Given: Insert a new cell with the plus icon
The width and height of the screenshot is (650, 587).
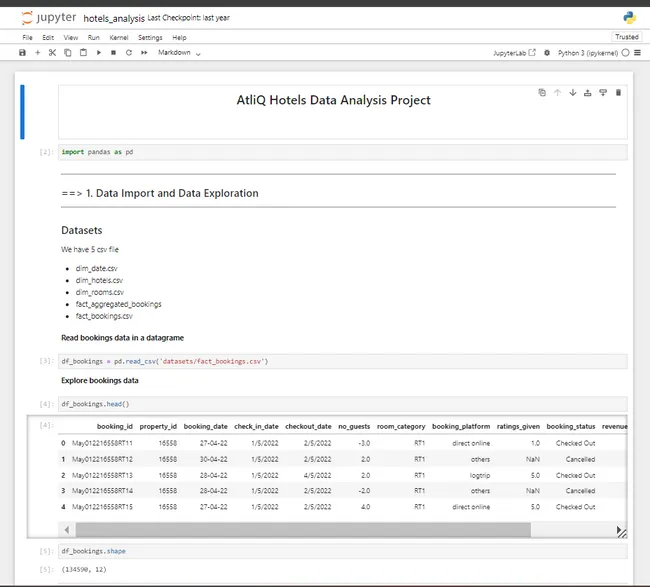Looking at the screenshot, I should click(38, 53).
